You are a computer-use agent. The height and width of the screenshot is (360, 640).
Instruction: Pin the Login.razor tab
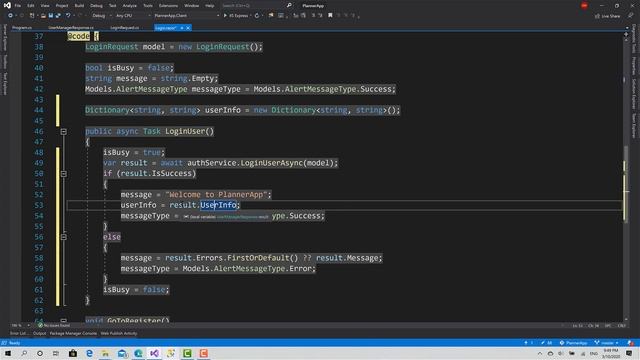182,28
